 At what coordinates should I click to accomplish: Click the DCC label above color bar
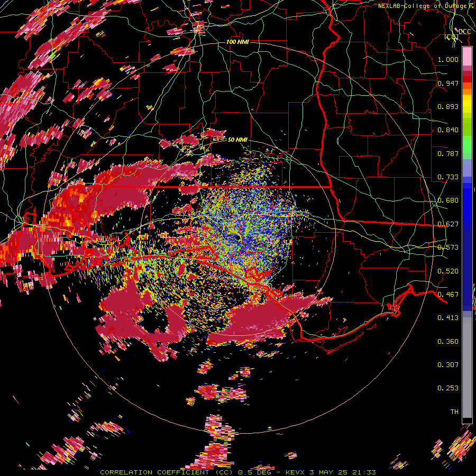coord(464,32)
